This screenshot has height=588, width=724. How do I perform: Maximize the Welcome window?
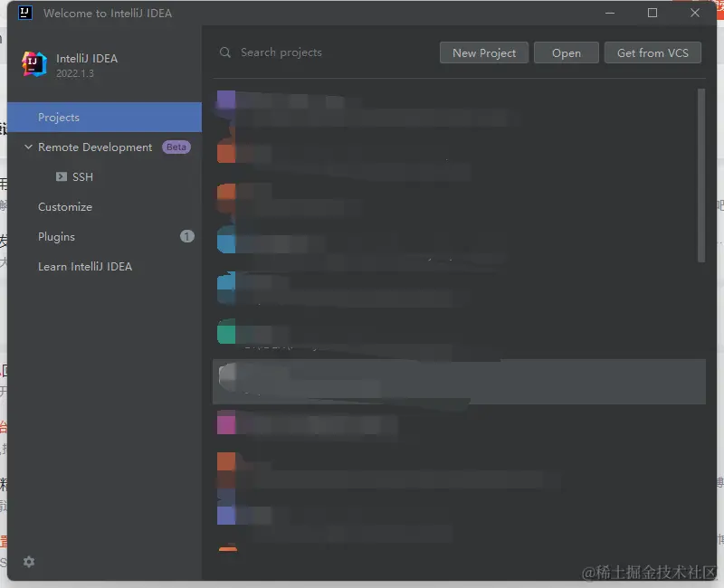pyautogui.click(x=653, y=13)
